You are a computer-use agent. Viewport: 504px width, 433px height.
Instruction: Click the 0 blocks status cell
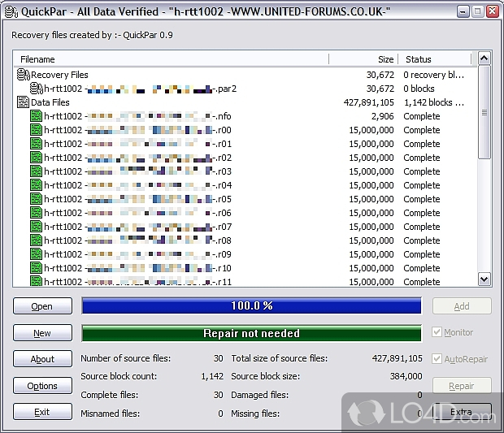419,89
